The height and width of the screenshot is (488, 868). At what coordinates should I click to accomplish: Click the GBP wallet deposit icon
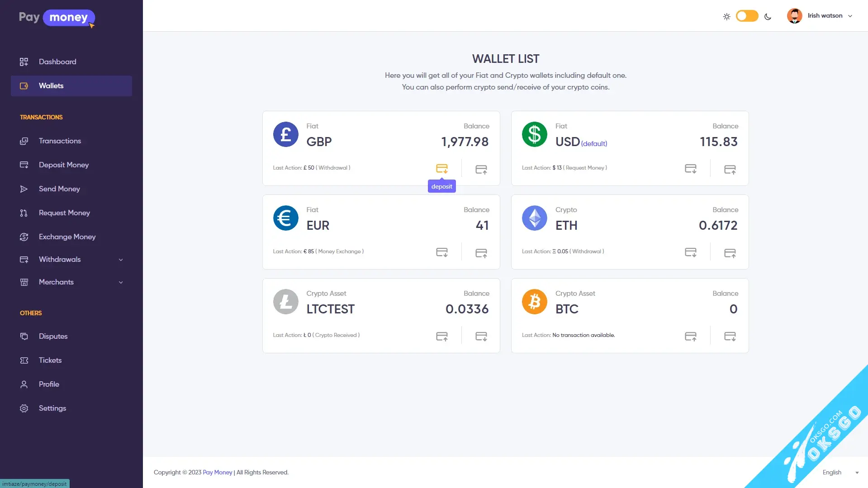[x=441, y=169]
